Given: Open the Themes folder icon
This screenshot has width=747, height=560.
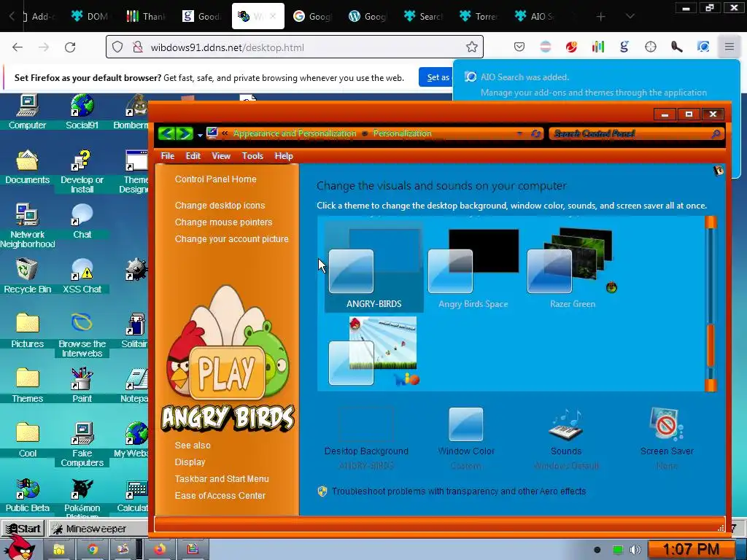Looking at the screenshot, I should 27,386.
